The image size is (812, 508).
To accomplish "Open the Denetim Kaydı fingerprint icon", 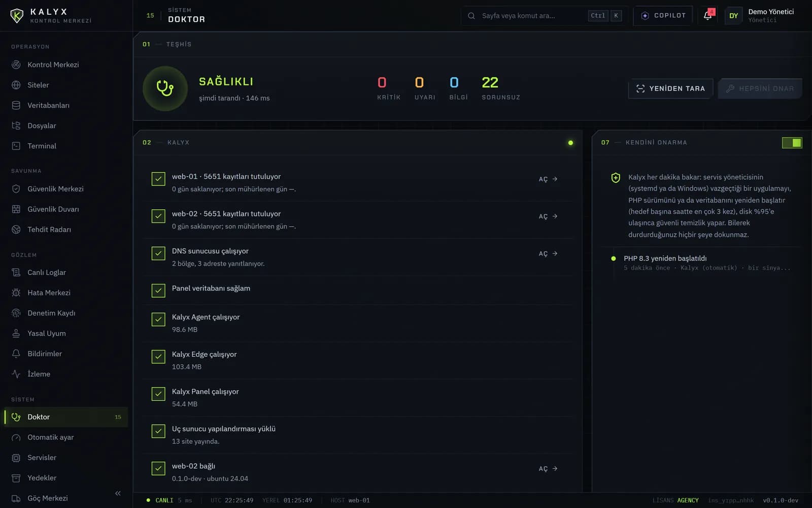I will point(16,313).
